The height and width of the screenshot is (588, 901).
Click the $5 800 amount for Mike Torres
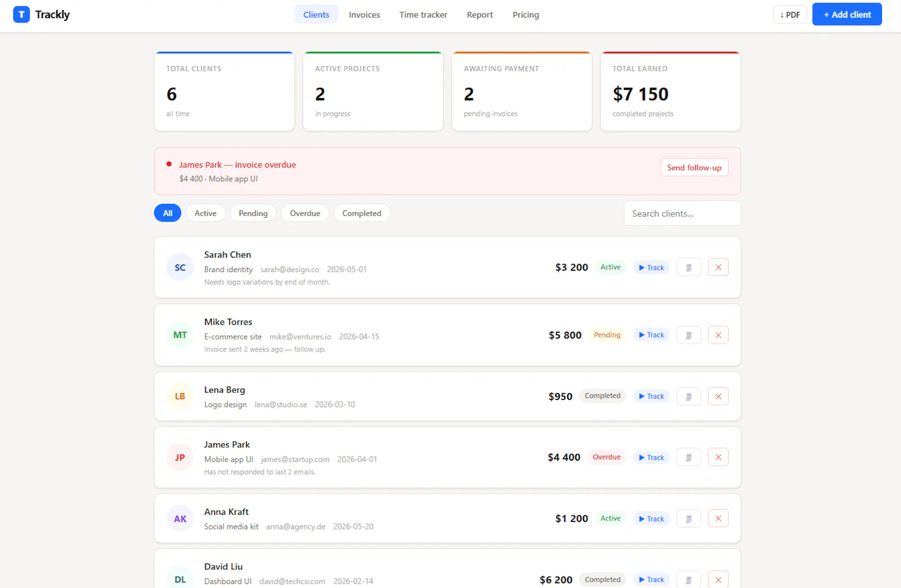565,335
